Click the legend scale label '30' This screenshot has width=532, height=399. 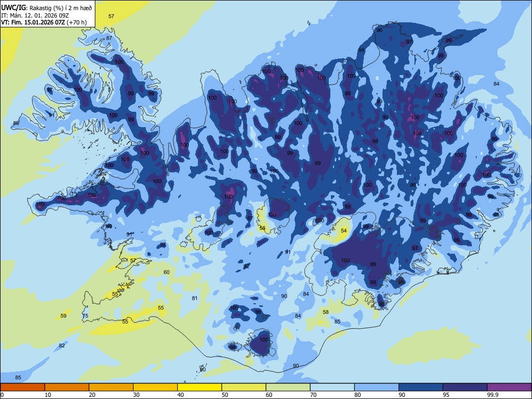pos(136,395)
